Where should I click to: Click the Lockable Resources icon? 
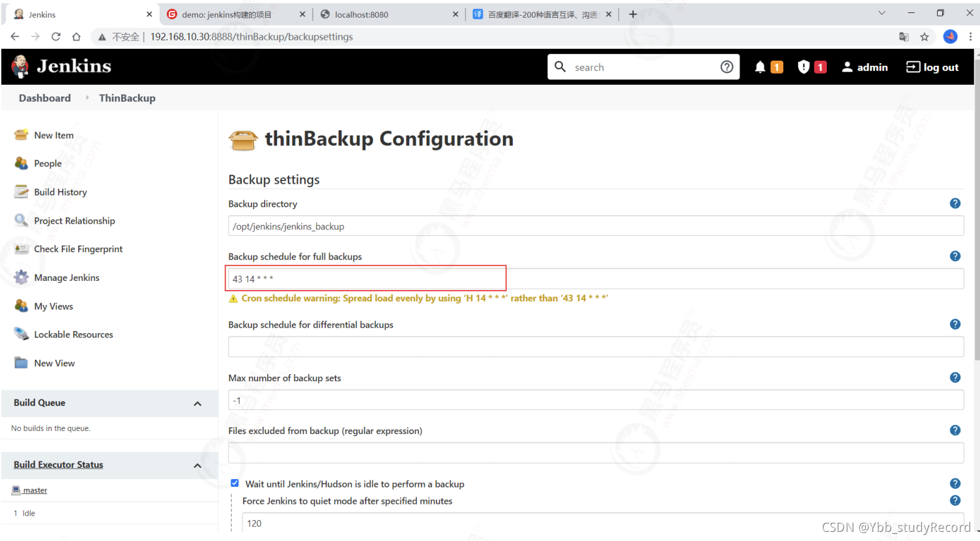[22, 334]
